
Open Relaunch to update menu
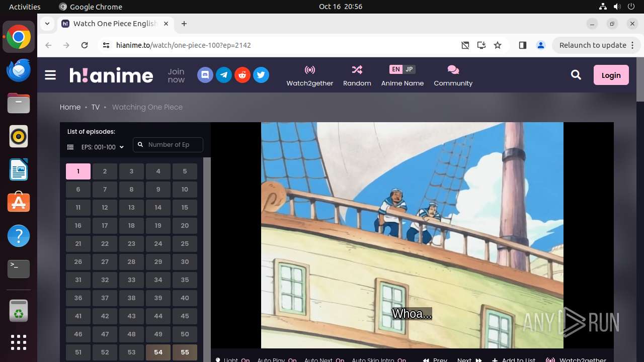tap(596, 45)
